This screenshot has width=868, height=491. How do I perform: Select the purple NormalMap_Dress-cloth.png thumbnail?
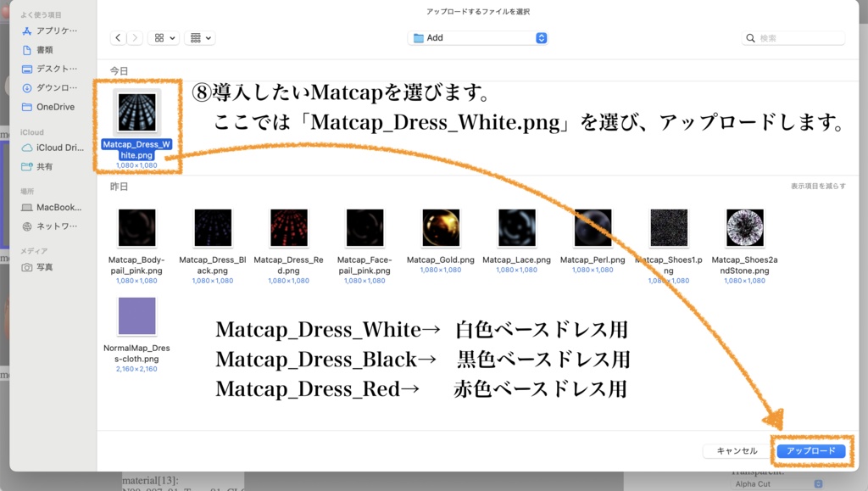click(x=136, y=315)
